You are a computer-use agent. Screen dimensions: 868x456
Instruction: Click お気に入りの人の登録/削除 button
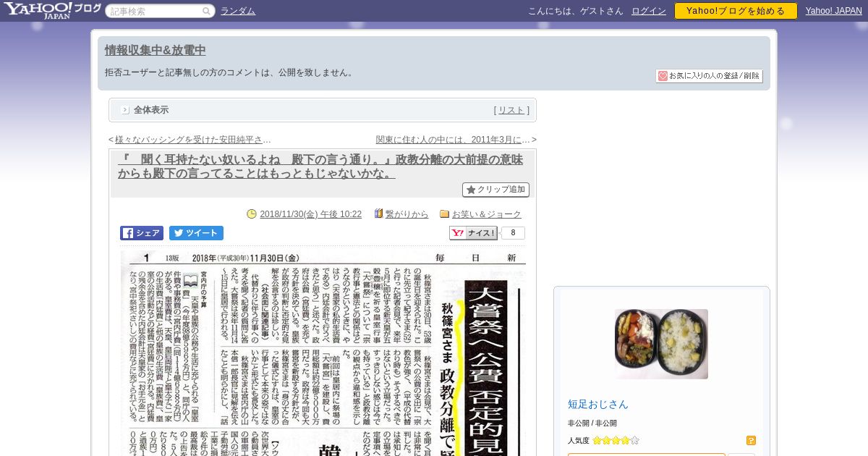tap(709, 76)
